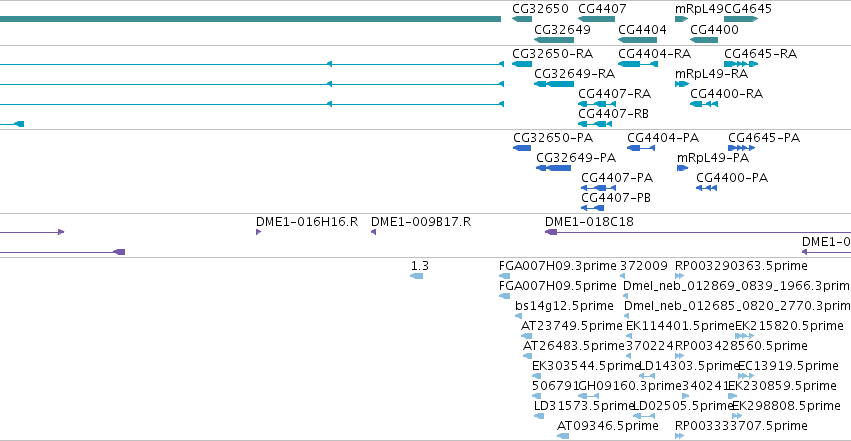
Task: Select the CG4407 gene label
Action: pos(602,9)
